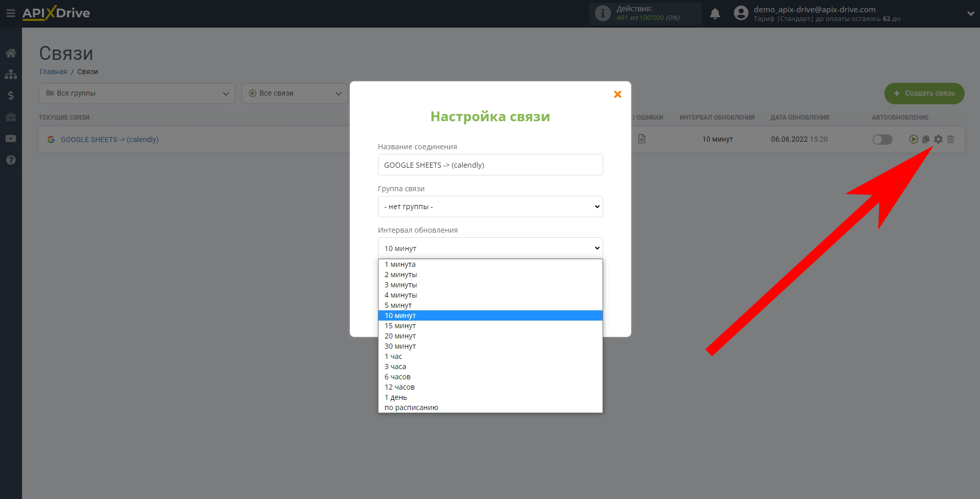Expand the account menu chevron
The height and width of the screenshot is (499, 980).
point(970,14)
